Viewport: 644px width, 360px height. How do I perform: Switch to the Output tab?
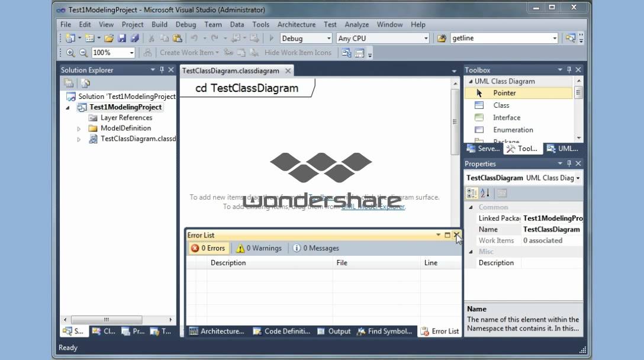334,331
